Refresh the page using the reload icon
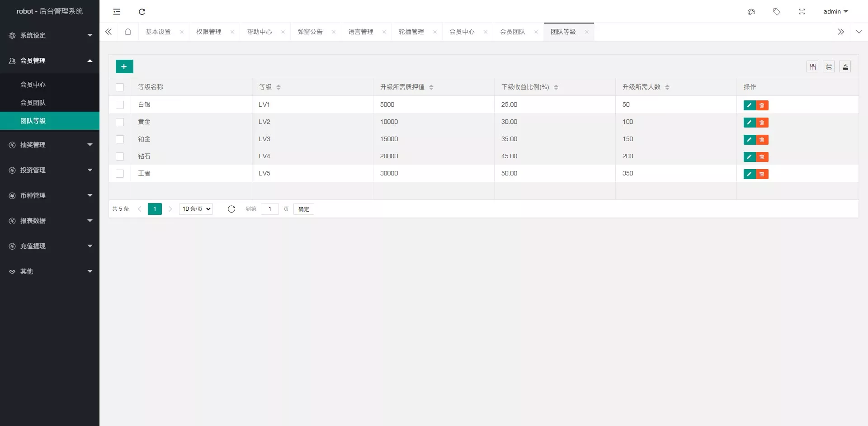868x426 pixels. [x=142, y=12]
